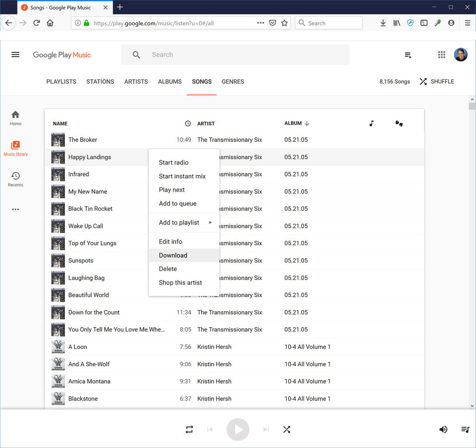Open Firefox downloads arrow
Screen dimensions: 476x448
click(383, 23)
